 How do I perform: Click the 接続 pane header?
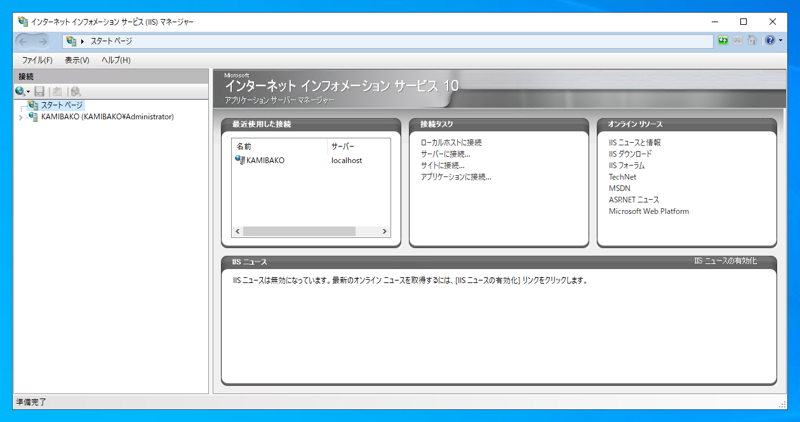pos(111,77)
